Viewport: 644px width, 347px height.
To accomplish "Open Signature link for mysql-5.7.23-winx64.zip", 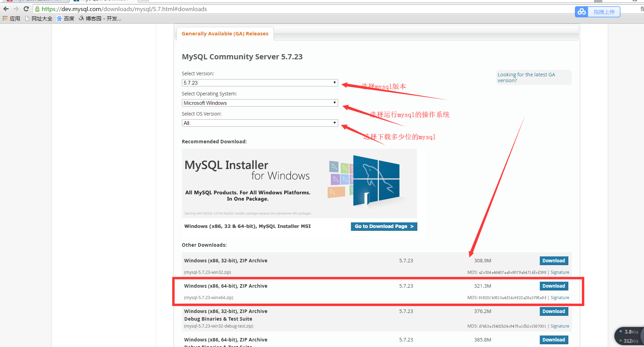I will (x=560, y=298).
